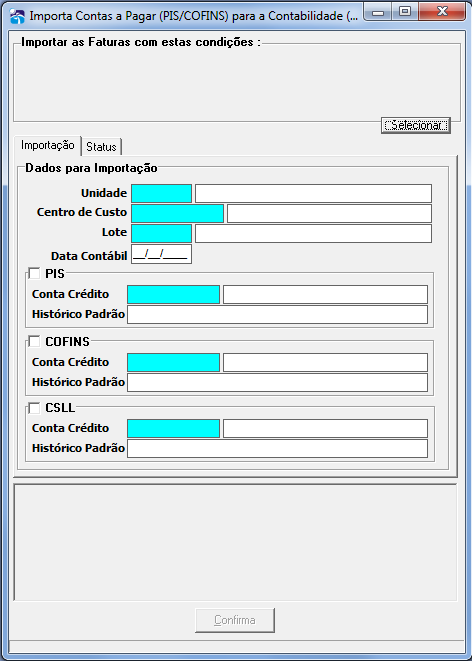Click the CSLL Histórico Padrão field
Image resolution: width=472 pixels, height=661 pixels.
[277, 449]
